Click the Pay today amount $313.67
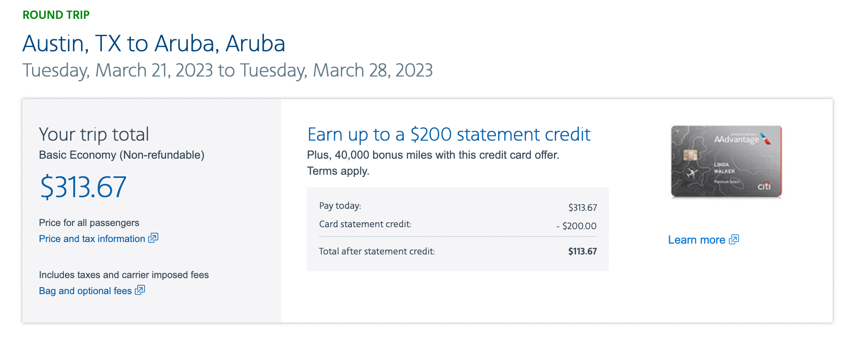 [x=582, y=208]
